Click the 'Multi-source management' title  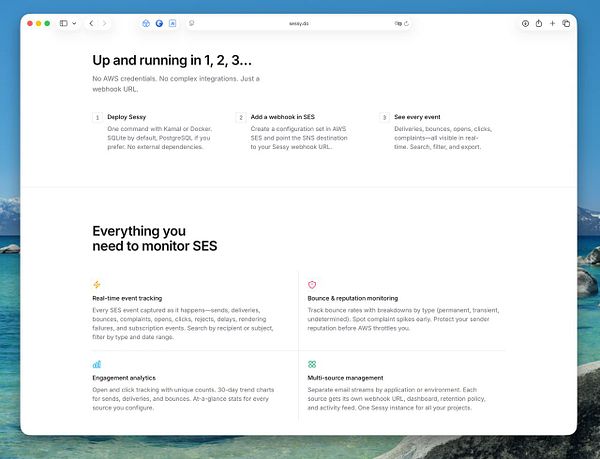pyautogui.click(x=346, y=378)
